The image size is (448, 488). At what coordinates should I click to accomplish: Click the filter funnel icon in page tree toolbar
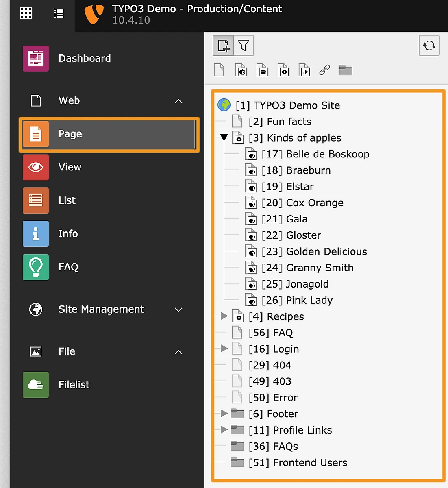244,46
